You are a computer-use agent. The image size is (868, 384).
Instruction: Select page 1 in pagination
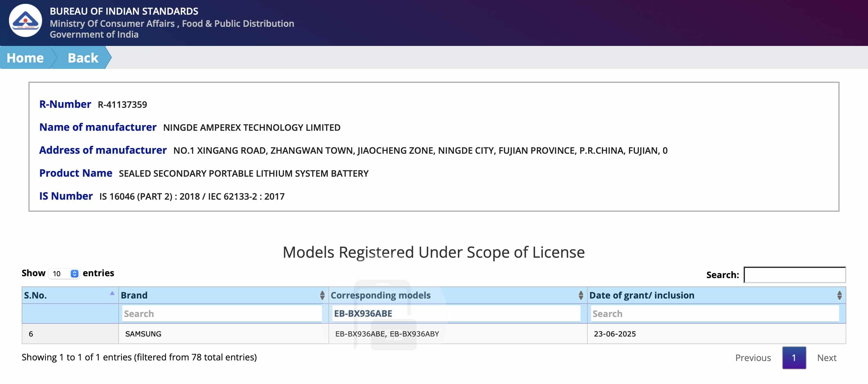click(794, 358)
